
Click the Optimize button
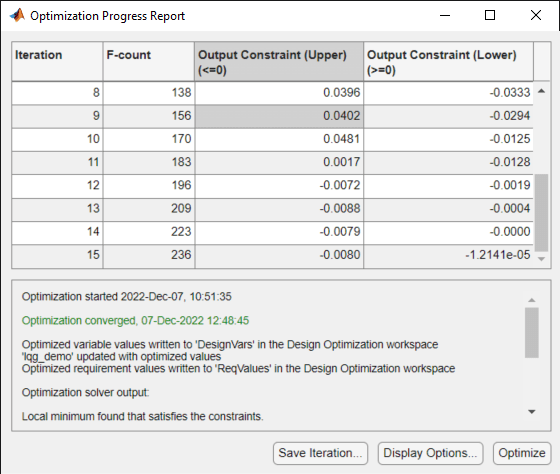(522, 453)
